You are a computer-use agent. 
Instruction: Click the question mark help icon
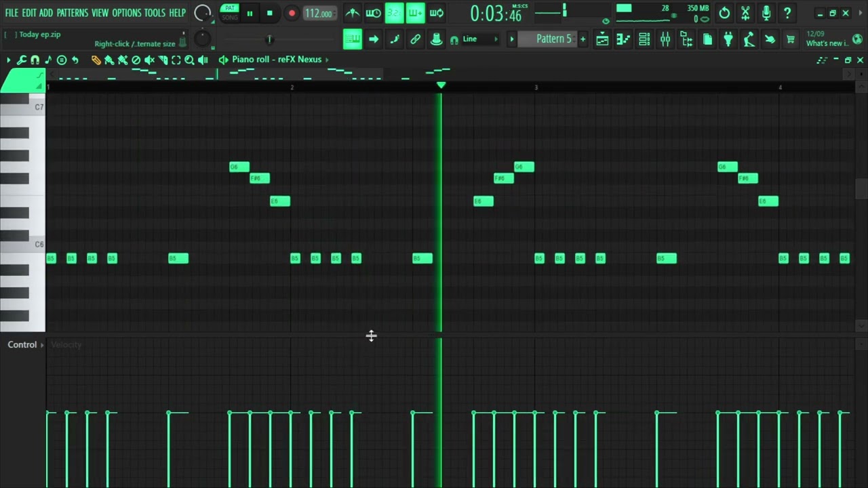point(787,13)
